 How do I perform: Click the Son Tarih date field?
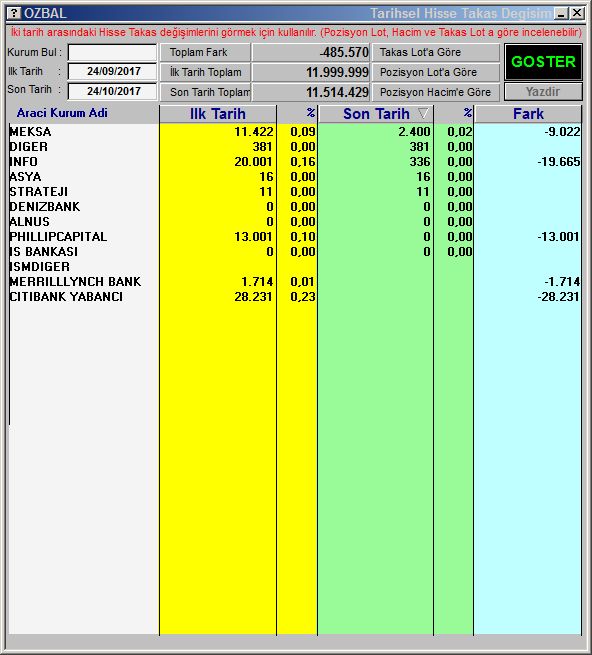112,91
